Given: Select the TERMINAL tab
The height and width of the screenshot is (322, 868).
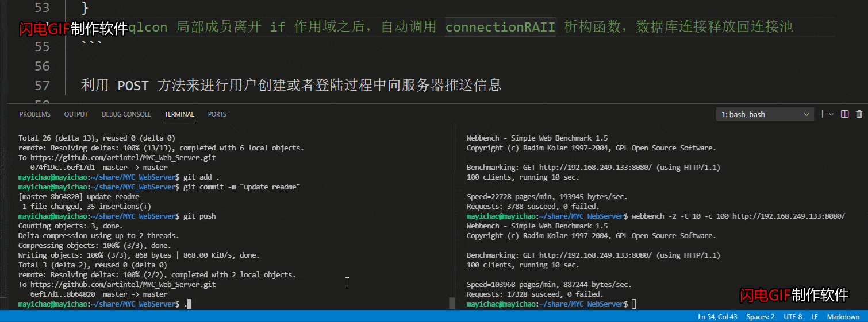Looking at the screenshot, I should (x=179, y=114).
